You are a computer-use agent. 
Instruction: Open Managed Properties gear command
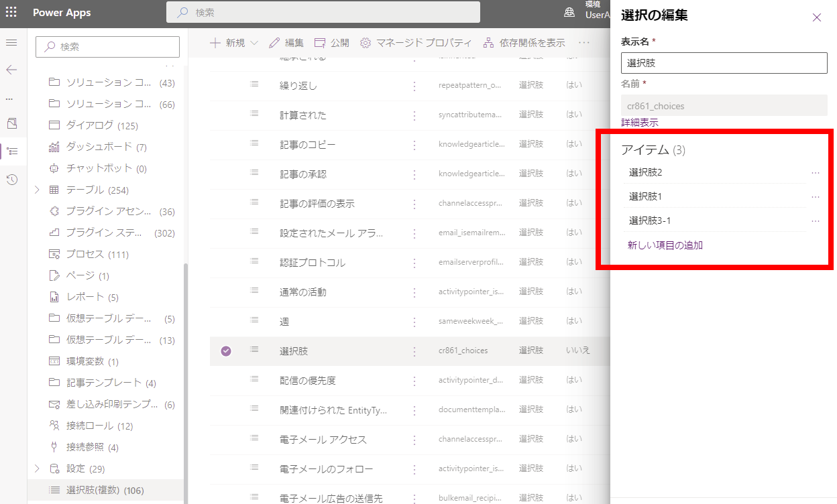[416, 43]
